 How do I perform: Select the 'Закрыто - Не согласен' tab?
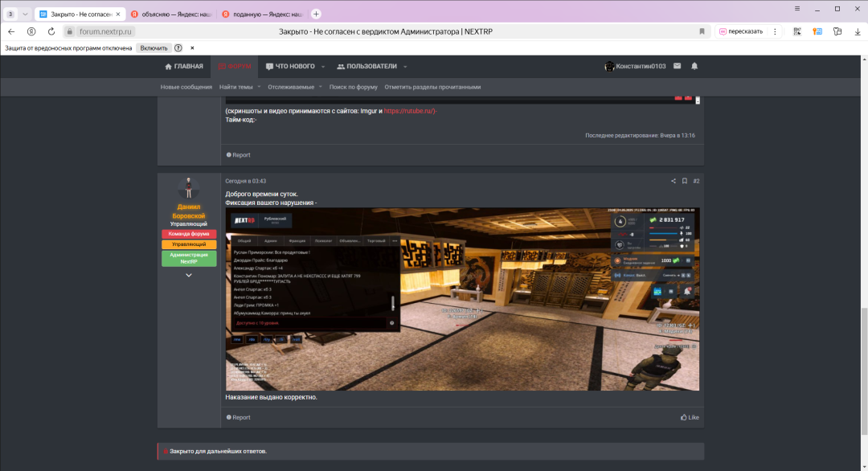[80, 14]
